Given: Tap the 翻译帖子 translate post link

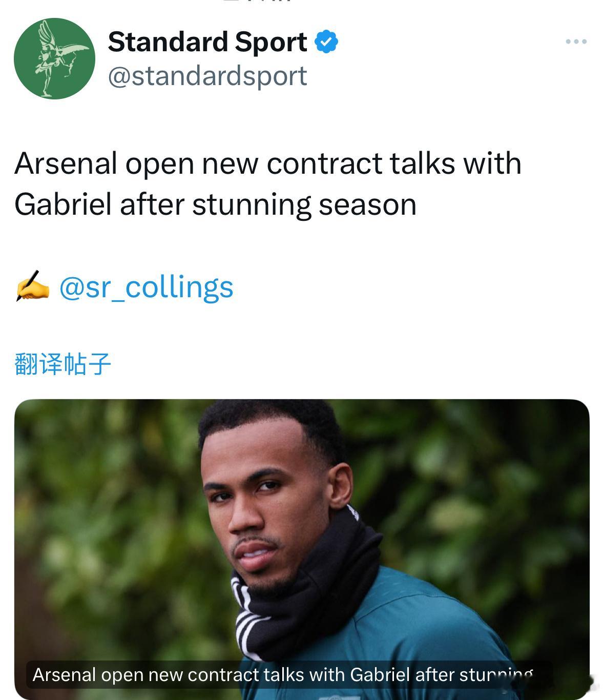Looking at the screenshot, I should pyautogui.click(x=63, y=364).
